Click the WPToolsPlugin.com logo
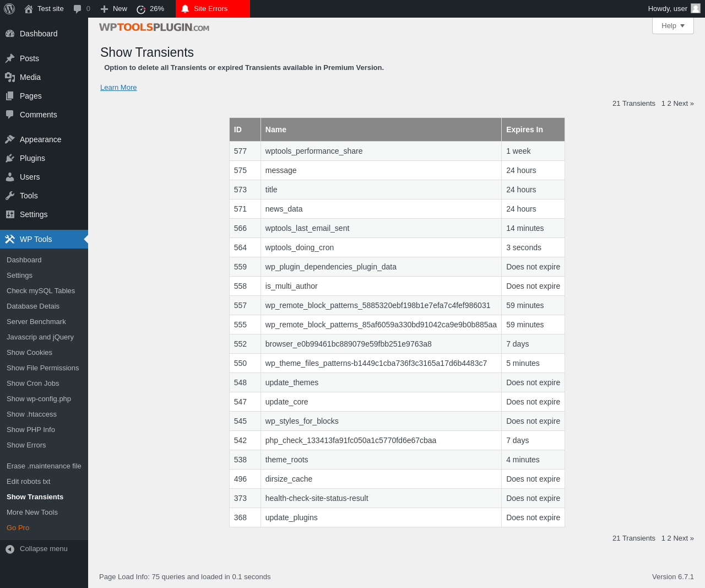 point(154,28)
